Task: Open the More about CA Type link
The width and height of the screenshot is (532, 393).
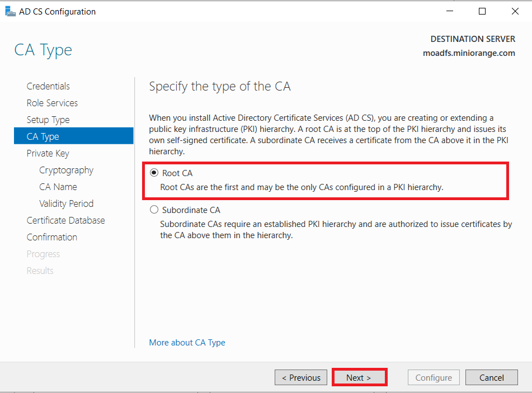Action: [187, 342]
